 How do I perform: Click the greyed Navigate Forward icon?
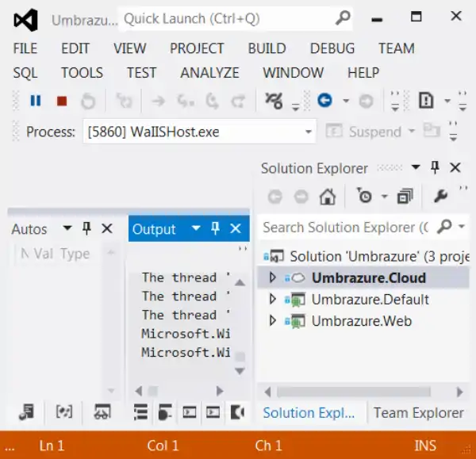(x=366, y=101)
